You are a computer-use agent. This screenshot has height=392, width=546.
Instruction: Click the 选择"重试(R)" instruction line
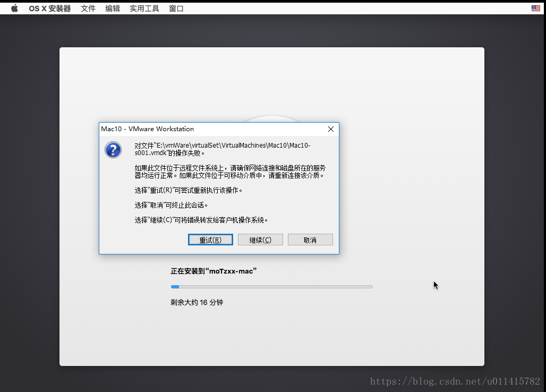[189, 190]
